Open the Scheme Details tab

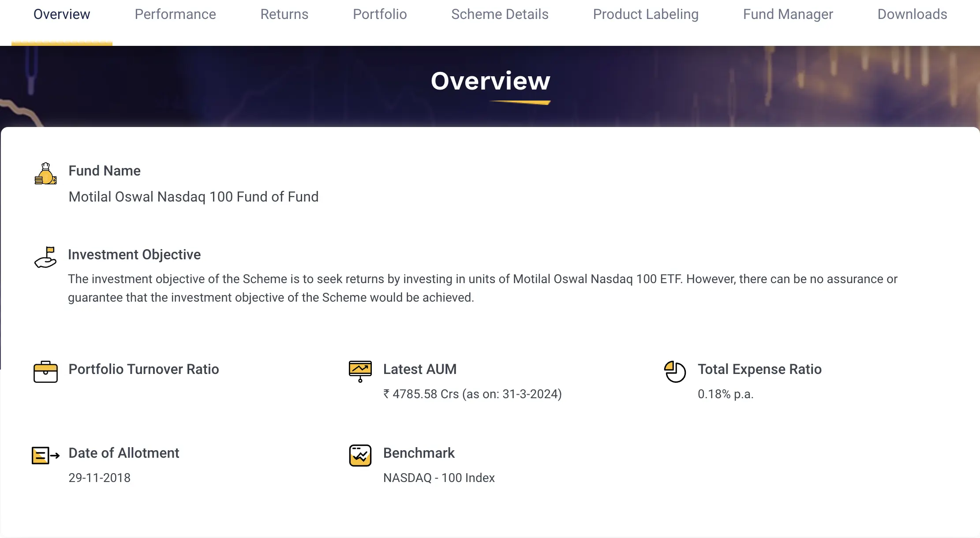[500, 14]
